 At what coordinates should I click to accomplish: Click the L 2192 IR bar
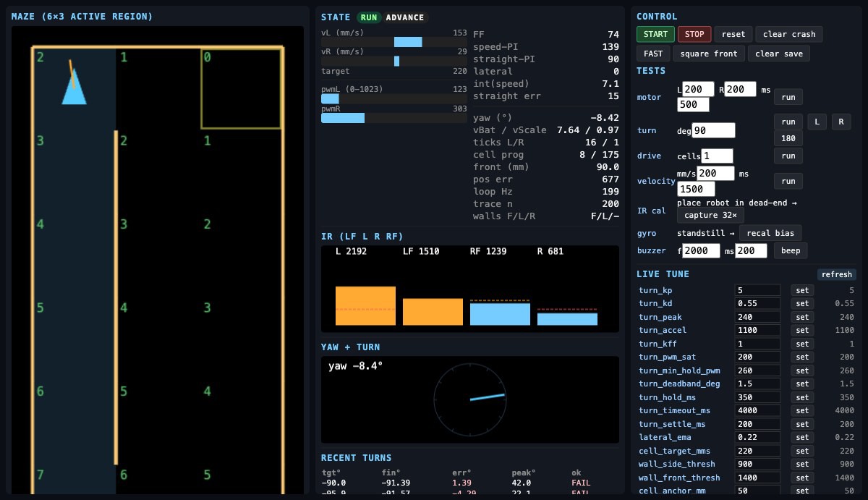coord(365,305)
